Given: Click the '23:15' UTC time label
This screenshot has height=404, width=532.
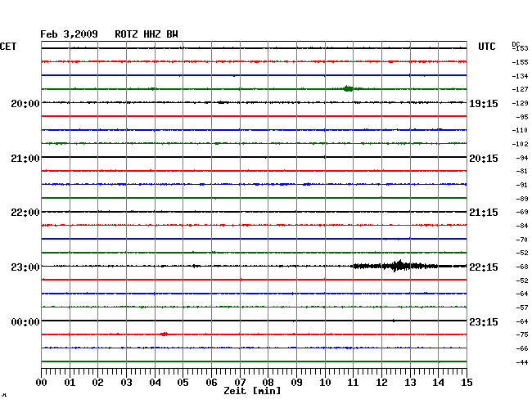Looking at the screenshot, I should 484,321.
